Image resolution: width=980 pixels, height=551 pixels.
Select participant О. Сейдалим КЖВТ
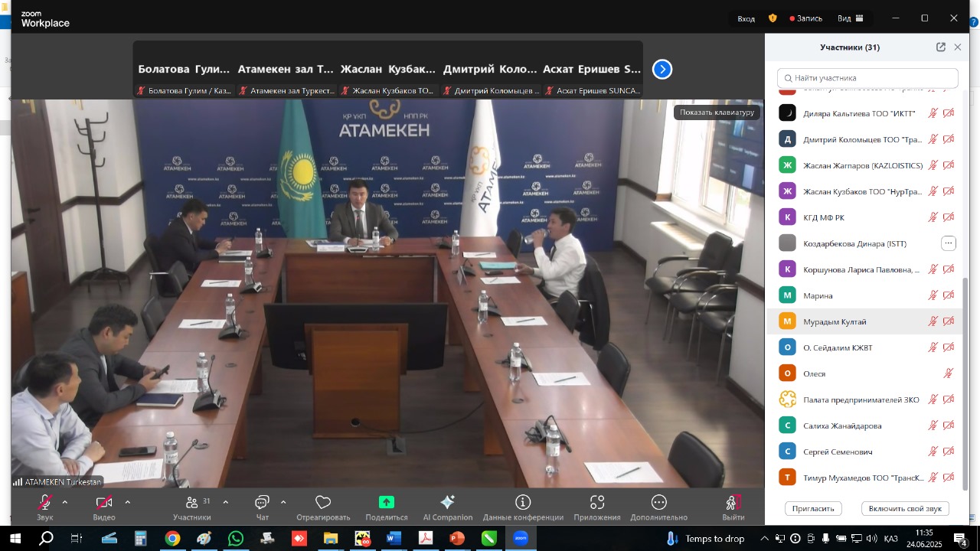pyautogui.click(x=865, y=347)
